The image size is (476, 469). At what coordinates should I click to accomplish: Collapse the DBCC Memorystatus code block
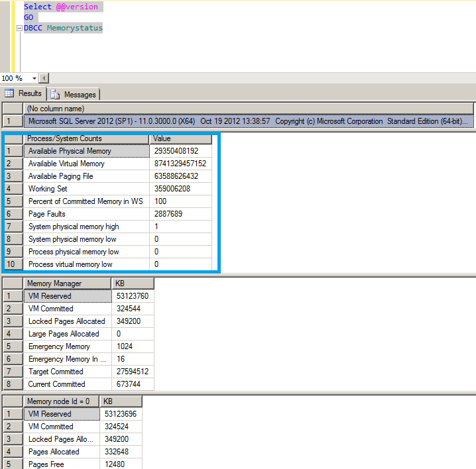point(19,28)
